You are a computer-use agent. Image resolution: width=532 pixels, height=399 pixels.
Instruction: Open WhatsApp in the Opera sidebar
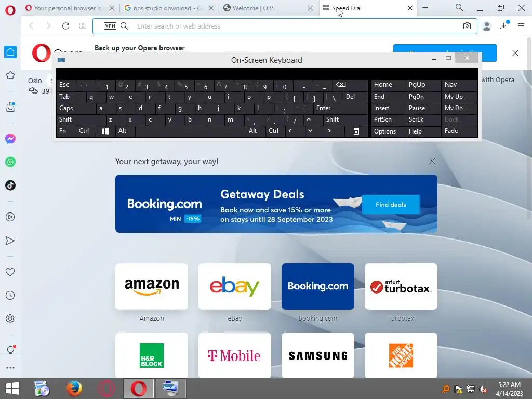(10, 162)
